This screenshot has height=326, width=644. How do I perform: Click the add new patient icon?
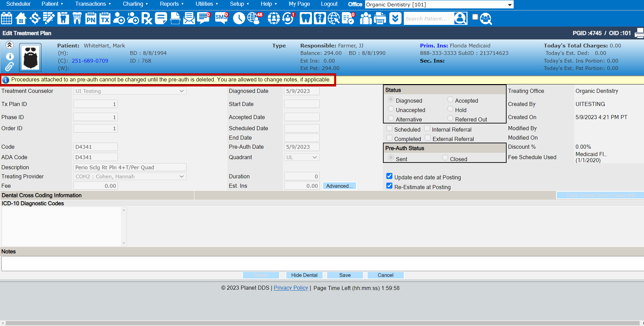pyautogui.click(x=119, y=18)
